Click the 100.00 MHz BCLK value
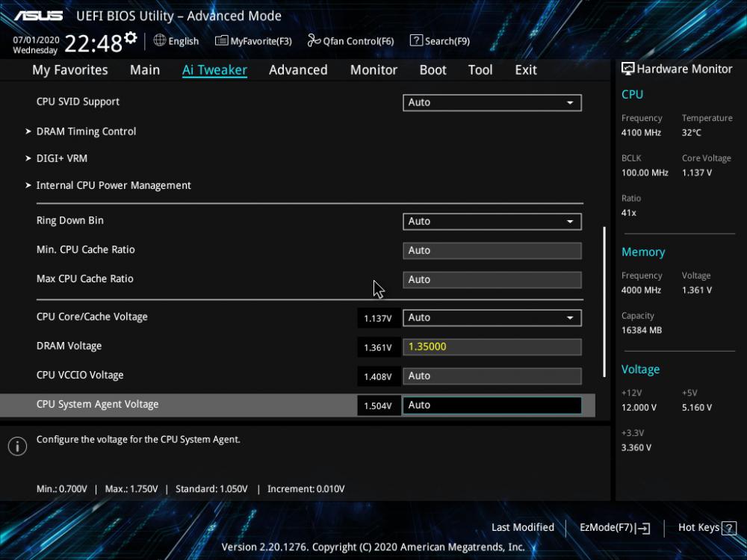The height and width of the screenshot is (560, 747). (x=645, y=173)
